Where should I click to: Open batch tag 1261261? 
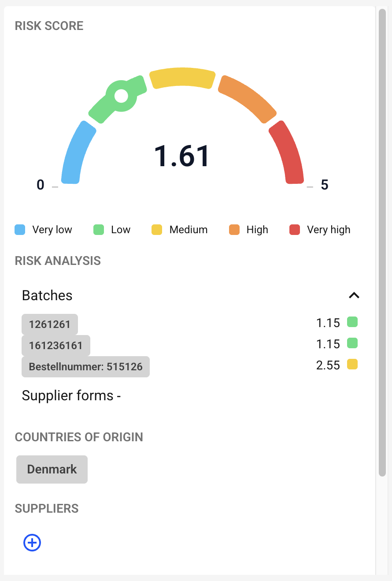click(50, 324)
